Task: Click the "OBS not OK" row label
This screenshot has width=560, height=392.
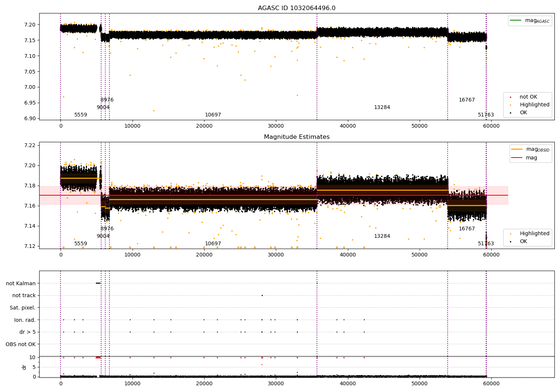Action: [x=21, y=344]
